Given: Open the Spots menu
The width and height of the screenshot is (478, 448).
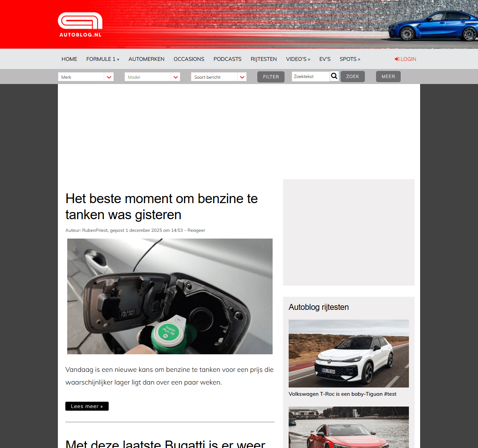Looking at the screenshot, I should (350, 59).
